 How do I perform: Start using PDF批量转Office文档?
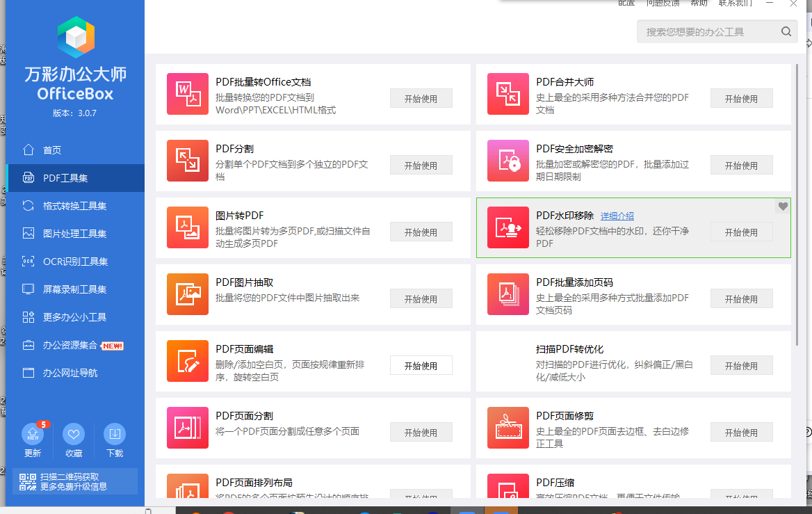point(421,99)
